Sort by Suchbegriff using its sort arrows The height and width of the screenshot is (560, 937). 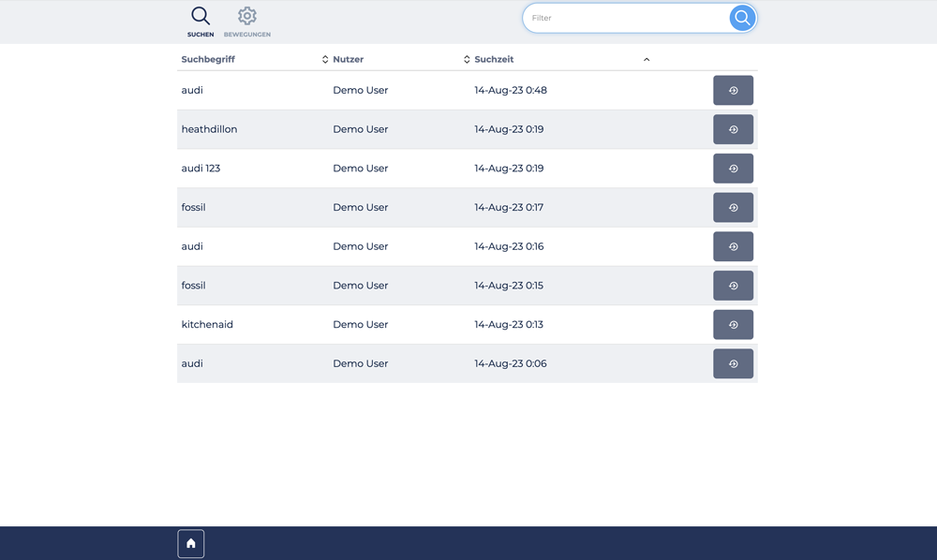coord(325,60)
